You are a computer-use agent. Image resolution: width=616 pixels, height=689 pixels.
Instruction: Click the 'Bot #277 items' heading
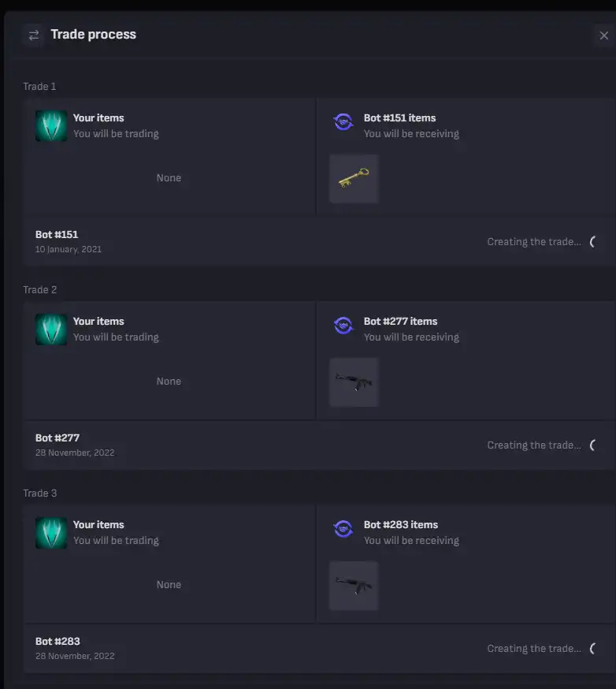(x=400, y=321)
